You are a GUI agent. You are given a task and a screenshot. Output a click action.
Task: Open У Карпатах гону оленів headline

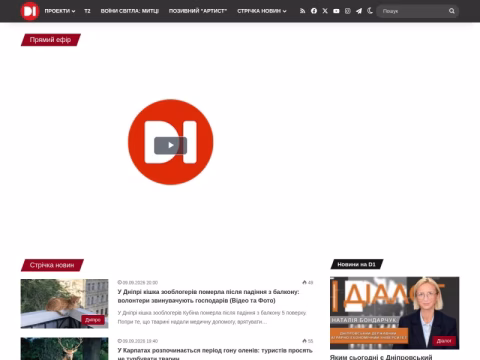tap(215, 354)
